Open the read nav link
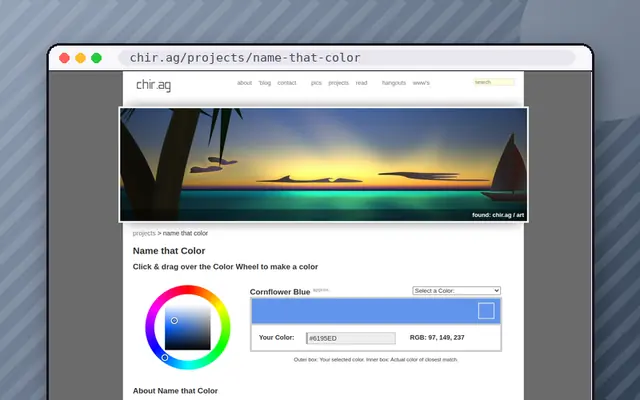 361,83
